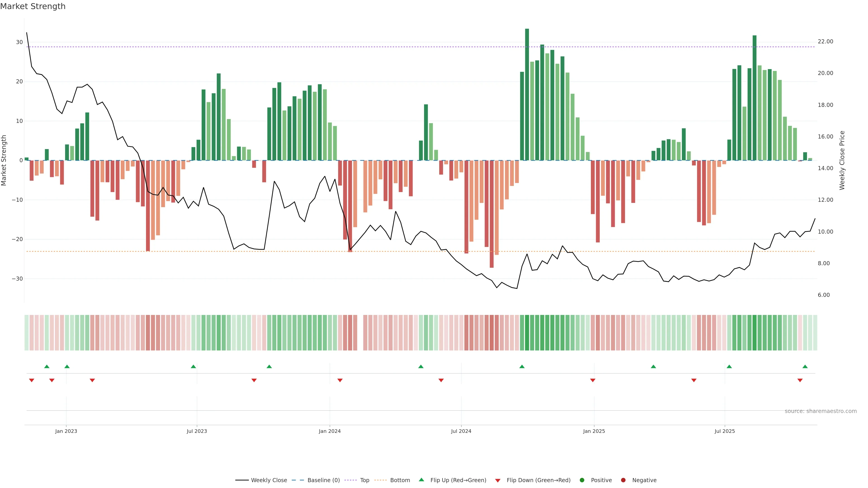Screen dimensions: 868x488
Task: Click the Bottom legend entry
Action: click(400, 480)
